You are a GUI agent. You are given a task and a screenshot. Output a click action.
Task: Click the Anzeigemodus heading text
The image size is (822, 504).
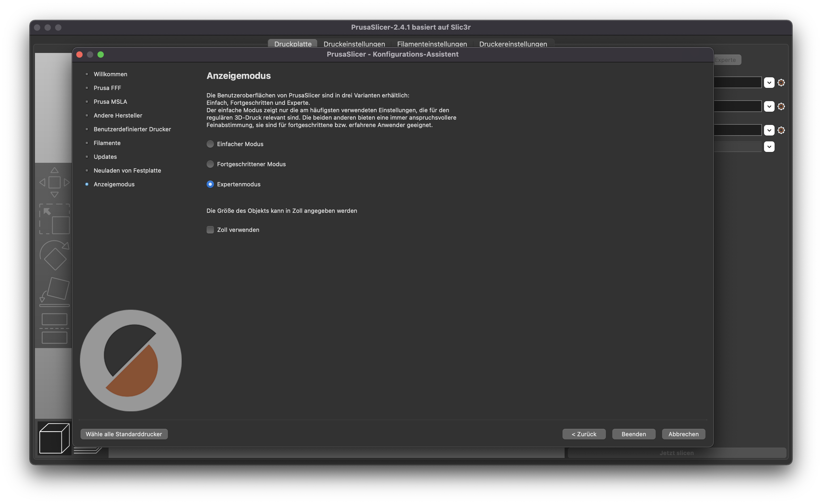(x=239, y=76)
